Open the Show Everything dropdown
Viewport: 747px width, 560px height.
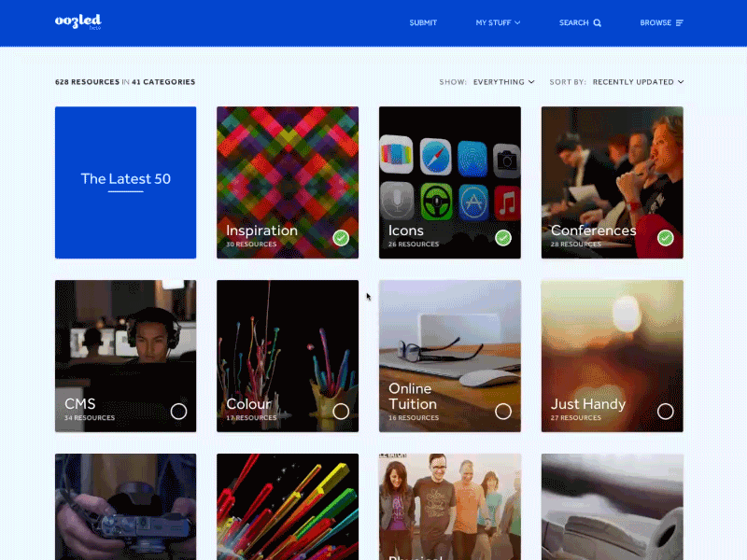pyautogui.click(x=486, y=82)
